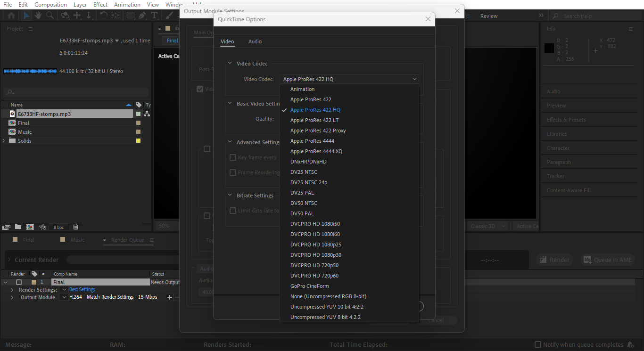Select the Hand tool
This screenshot has width=644, height=351.
[x=38, y=16]
